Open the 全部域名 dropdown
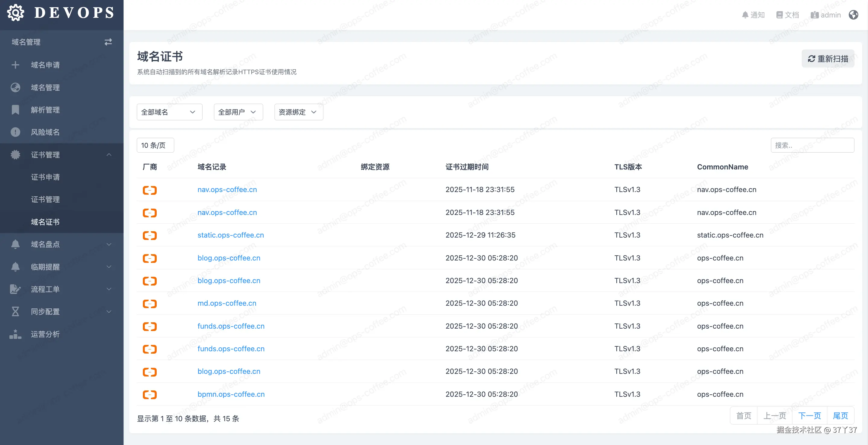This screenshot has height=445, width=868. [x=169, y=112]
